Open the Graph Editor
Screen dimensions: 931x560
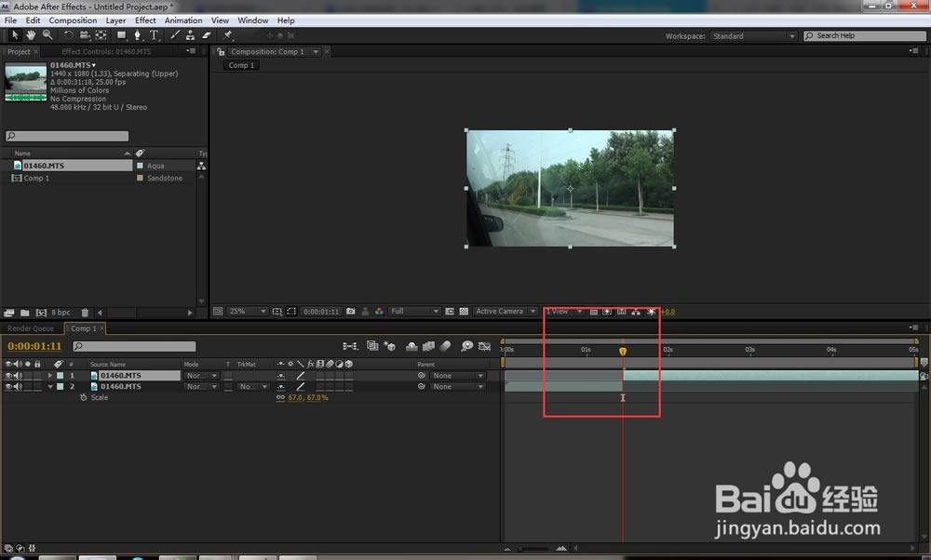point(484,345)
